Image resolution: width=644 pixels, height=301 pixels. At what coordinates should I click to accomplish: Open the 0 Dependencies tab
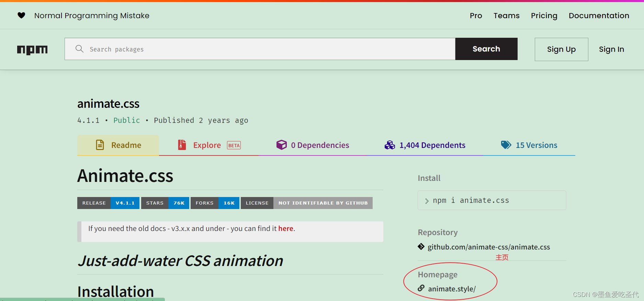click(313, 145)
